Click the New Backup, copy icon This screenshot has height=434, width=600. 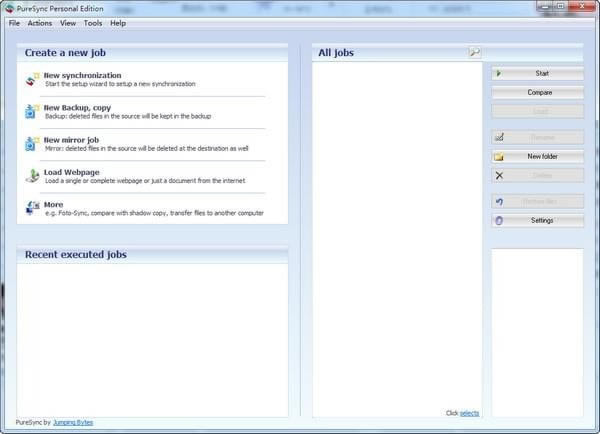32,112
